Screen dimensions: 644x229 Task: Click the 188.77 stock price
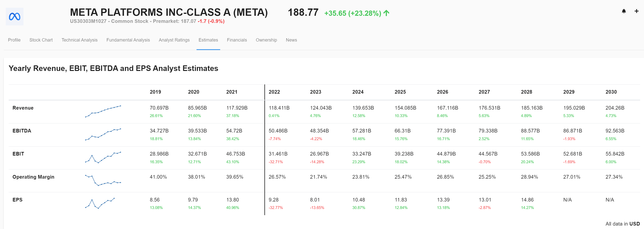click(303, 12)
